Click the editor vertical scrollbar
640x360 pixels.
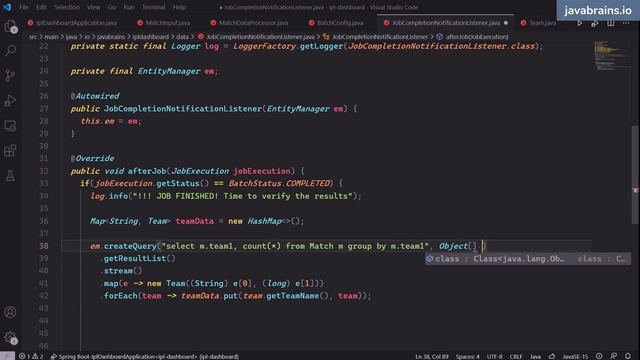635,174
